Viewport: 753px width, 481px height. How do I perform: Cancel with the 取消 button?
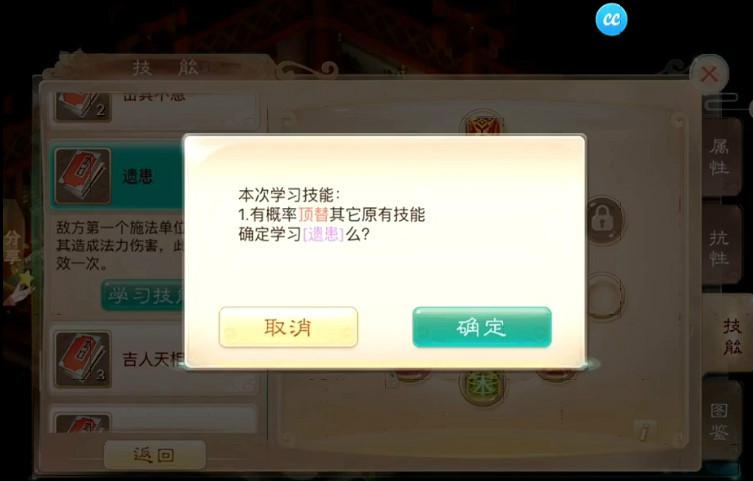point(288,327)
